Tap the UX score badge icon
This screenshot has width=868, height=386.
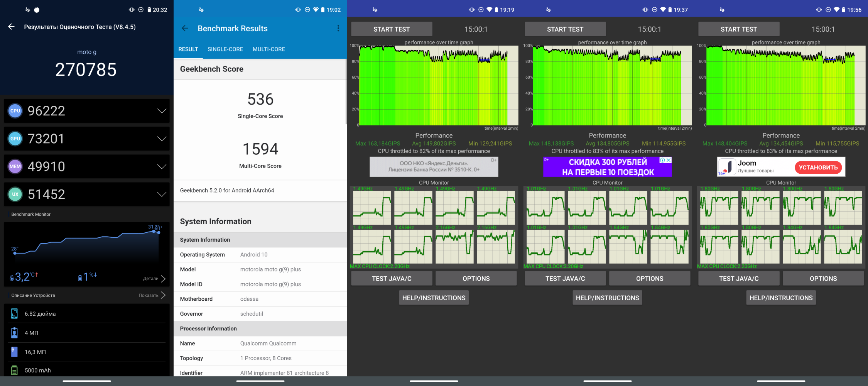(15, 194)
